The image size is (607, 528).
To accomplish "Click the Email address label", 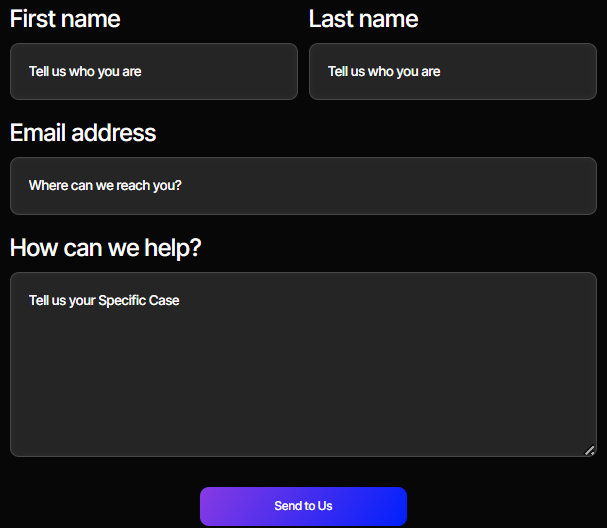I will pos(83,133).
